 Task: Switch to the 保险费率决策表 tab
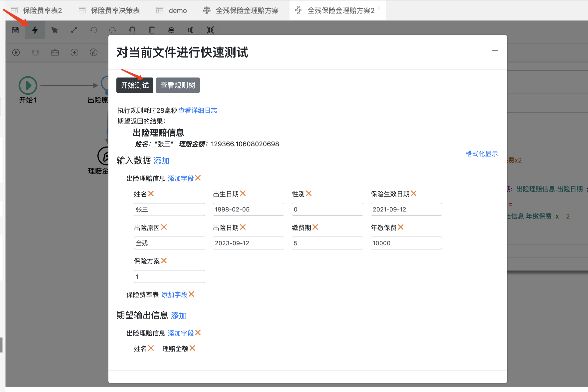(115, 10)
